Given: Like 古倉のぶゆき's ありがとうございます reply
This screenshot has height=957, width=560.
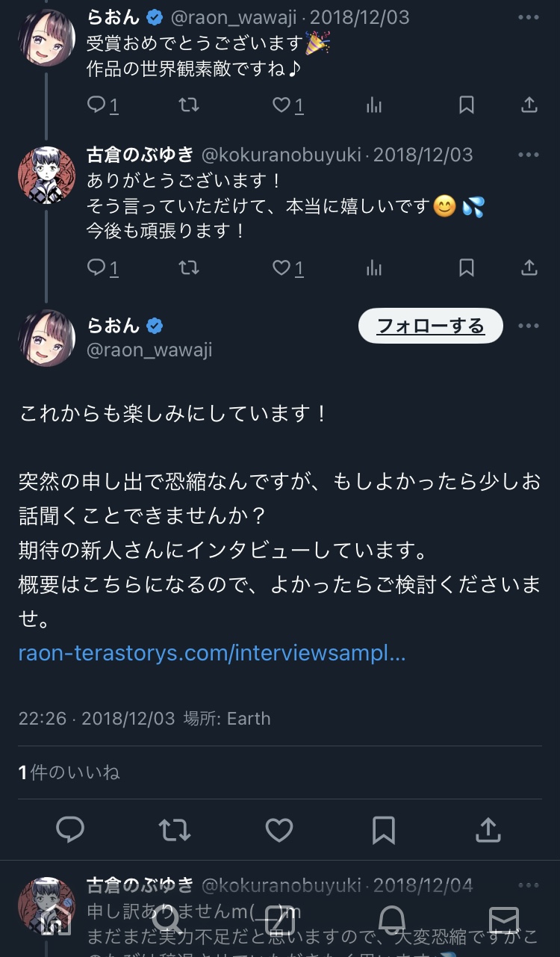Looking at the screenshot, I should point(281,267).
